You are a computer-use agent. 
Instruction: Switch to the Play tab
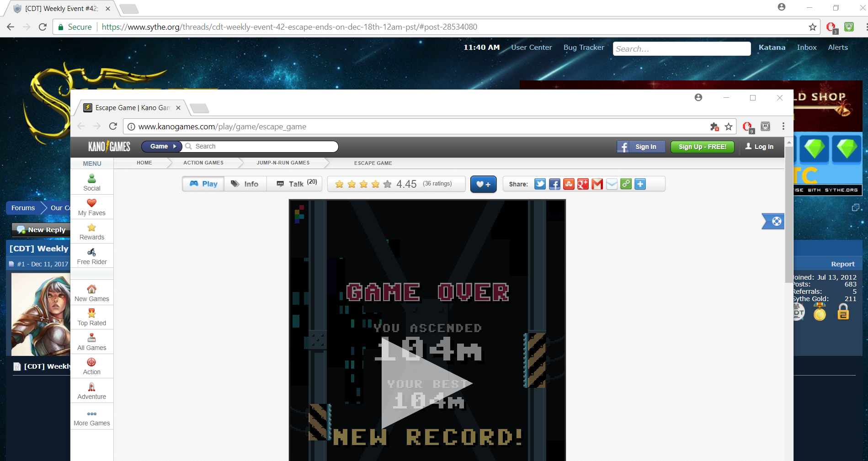point(203,184)
